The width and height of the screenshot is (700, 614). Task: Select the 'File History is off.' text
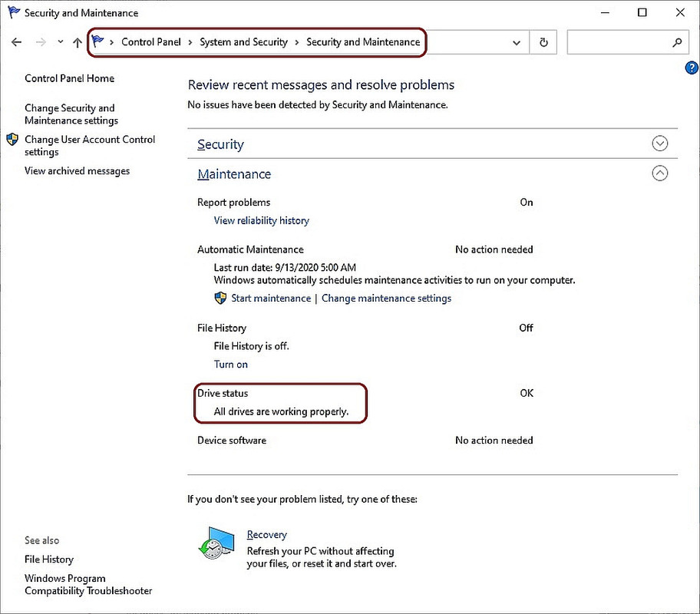pyautogui.click(x=251, y=346)
